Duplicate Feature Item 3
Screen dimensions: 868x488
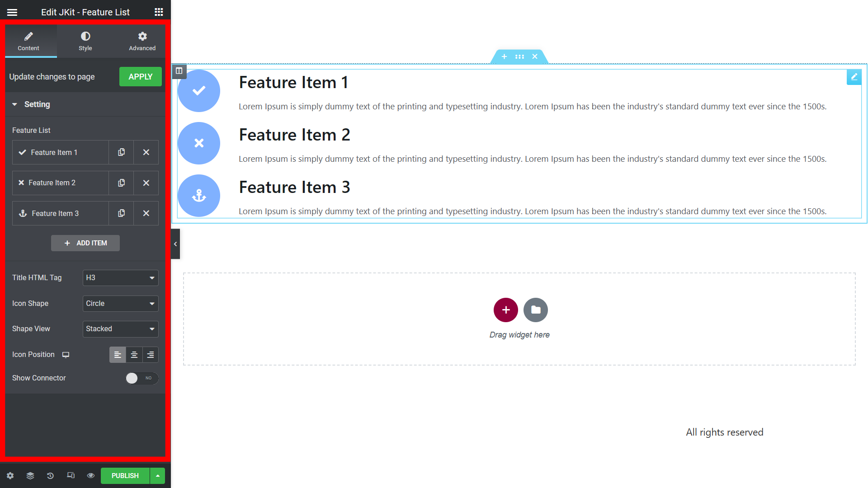point(121,213)
